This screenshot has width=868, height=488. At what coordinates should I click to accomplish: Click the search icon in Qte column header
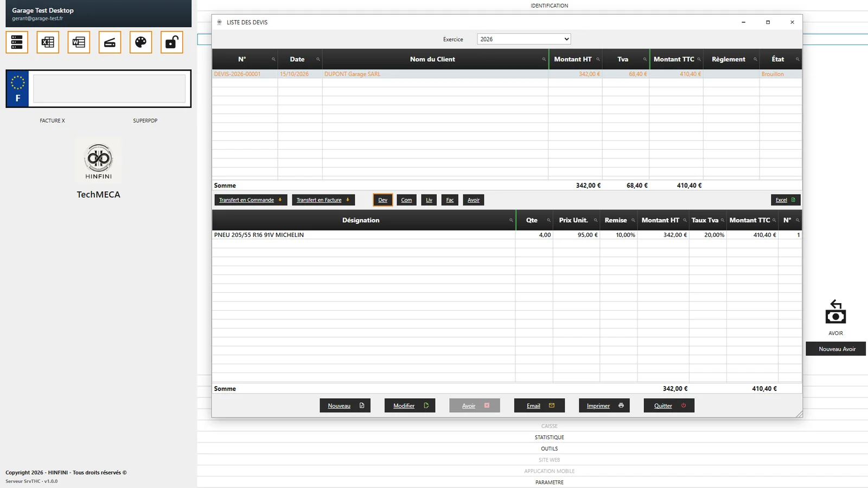click(x=548, y=221)
